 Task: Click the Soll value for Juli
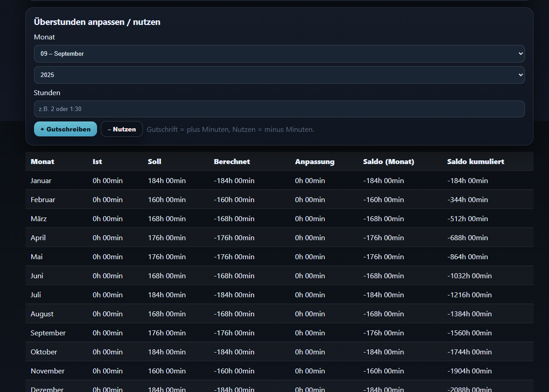(167, 295)
